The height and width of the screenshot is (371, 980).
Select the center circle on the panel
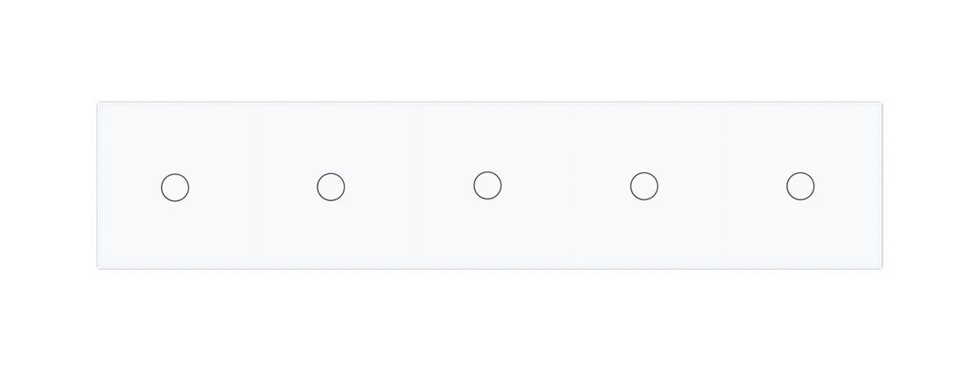click(x=488, y=185)
